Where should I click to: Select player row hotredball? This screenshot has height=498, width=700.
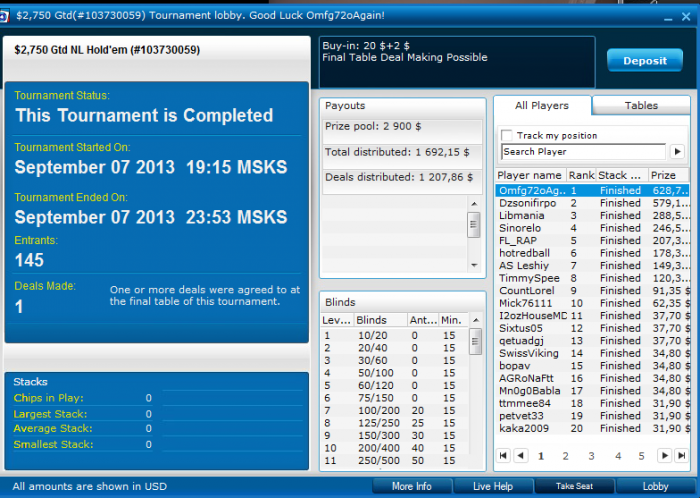pos(592,253)
